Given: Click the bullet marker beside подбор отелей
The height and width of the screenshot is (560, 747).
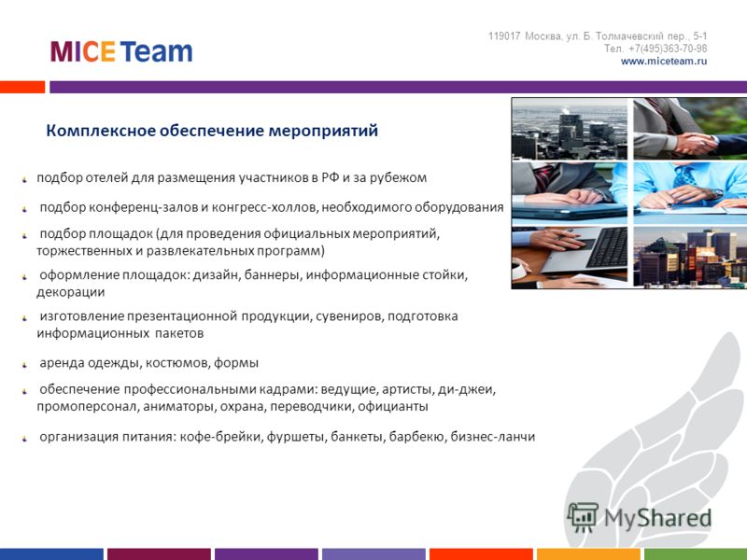Looking at the screenshot, I should coord(25,179).
